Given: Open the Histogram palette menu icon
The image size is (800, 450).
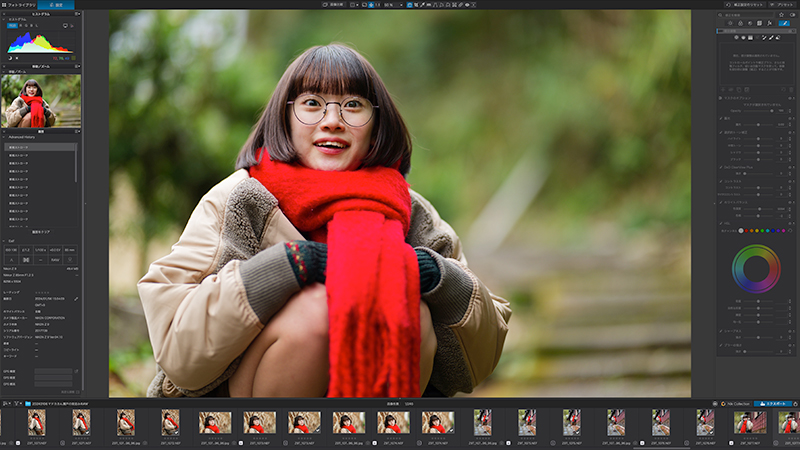Looking at the screenshot, I should (x=78, y=14).
